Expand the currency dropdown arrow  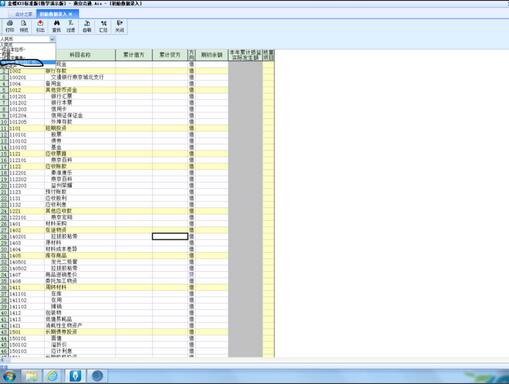click(52, 39)
